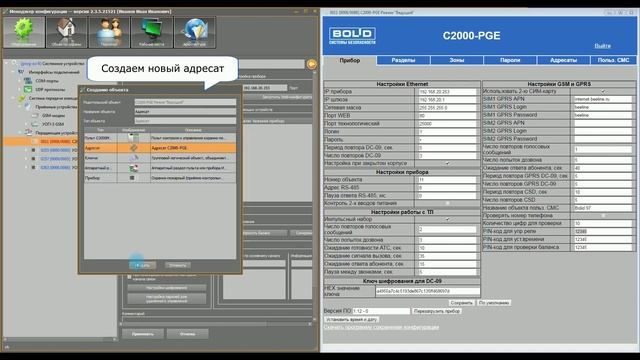This screenshot has width=640, height=360.
Task: Click the SIM1 GPRS APN input field
Action: (x=603, y=99)
